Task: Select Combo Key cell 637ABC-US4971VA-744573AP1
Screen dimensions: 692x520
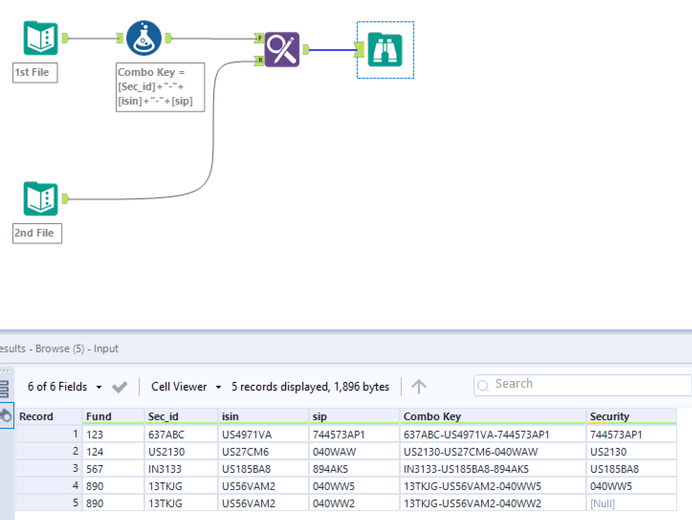Action: [x=493, y=434]
